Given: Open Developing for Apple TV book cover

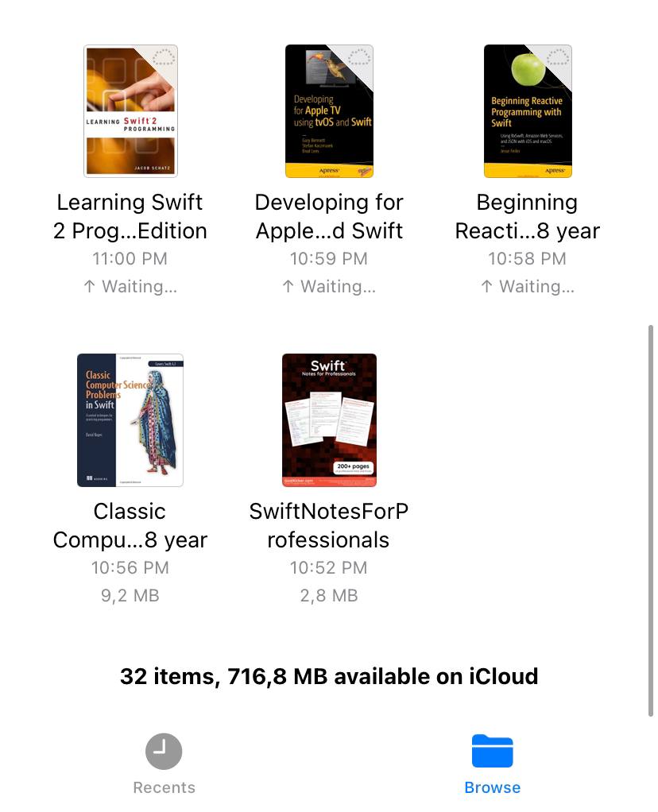Looking at the screenshot, I should pyautogui.click(x=329, y=111).
